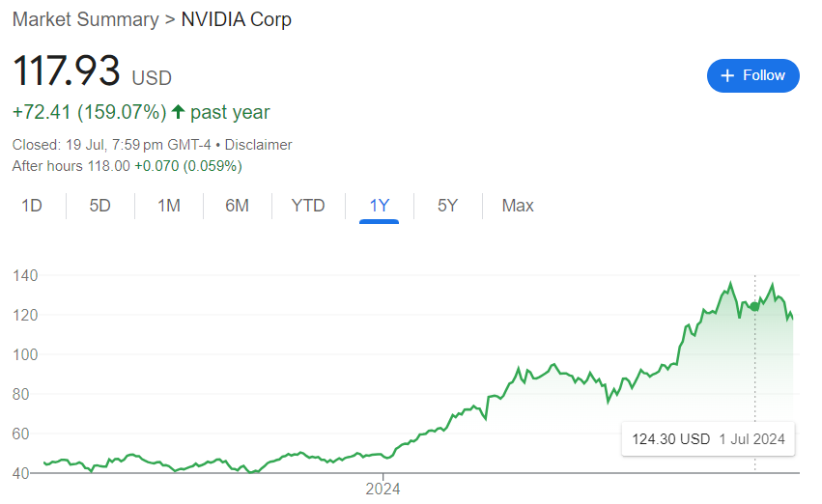Select the 1D time range tab
Image resolution: width=822 pixels, height=504 pixels.
[32, 206]
